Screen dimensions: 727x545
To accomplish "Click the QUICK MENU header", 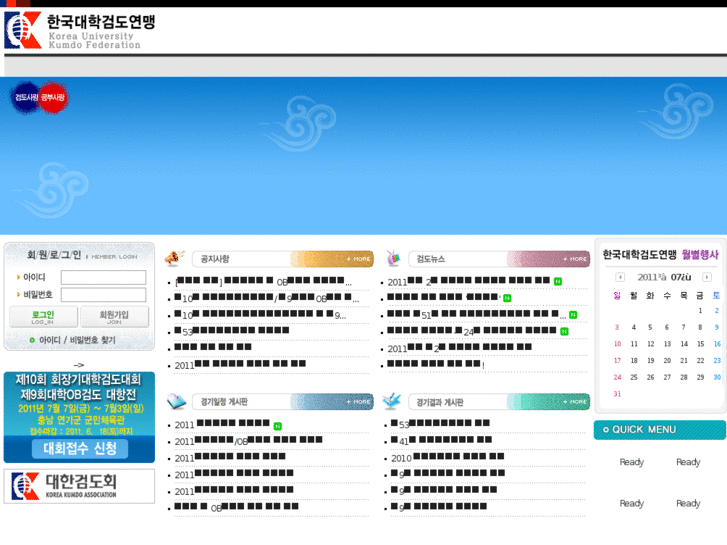I will (659, 430).
